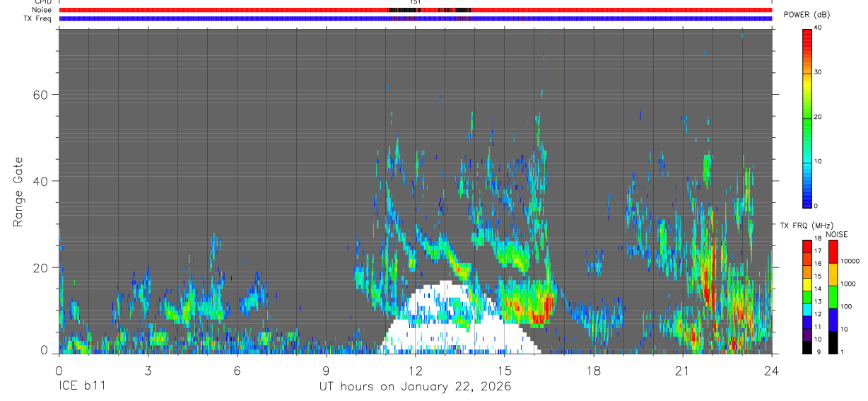This screenshot has height=401, width=868.
Task: Click the 21 tick on the UT hours axis
Action: coord(682,371)
